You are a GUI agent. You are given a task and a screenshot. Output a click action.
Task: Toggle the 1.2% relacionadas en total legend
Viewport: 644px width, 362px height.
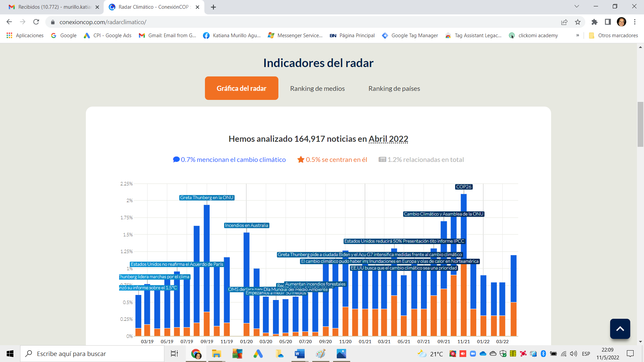(x=421, y=160)
